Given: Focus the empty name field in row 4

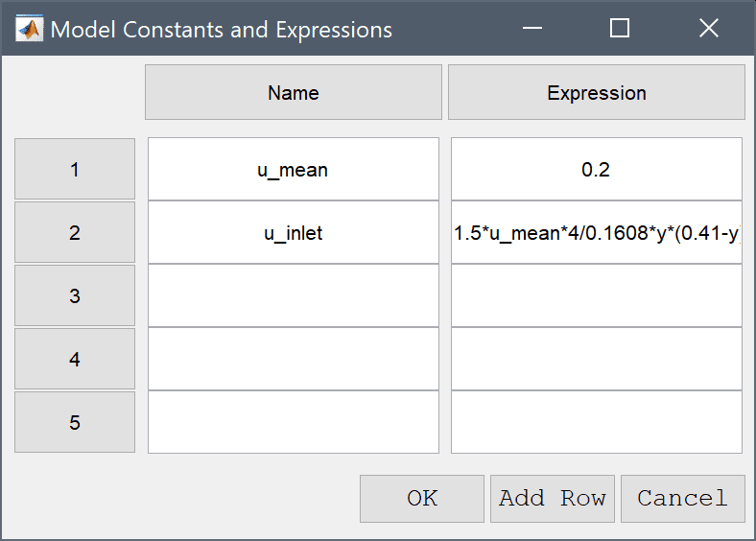Looking at the screenshot, I should (294, 359).
